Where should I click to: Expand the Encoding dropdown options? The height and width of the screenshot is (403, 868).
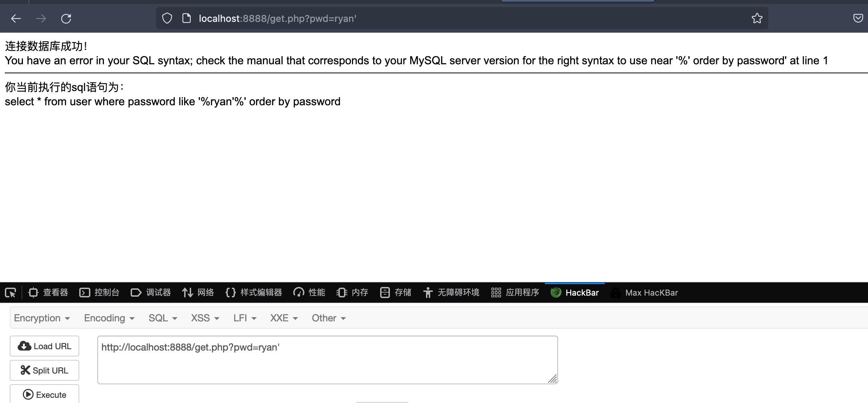[109, 318]
